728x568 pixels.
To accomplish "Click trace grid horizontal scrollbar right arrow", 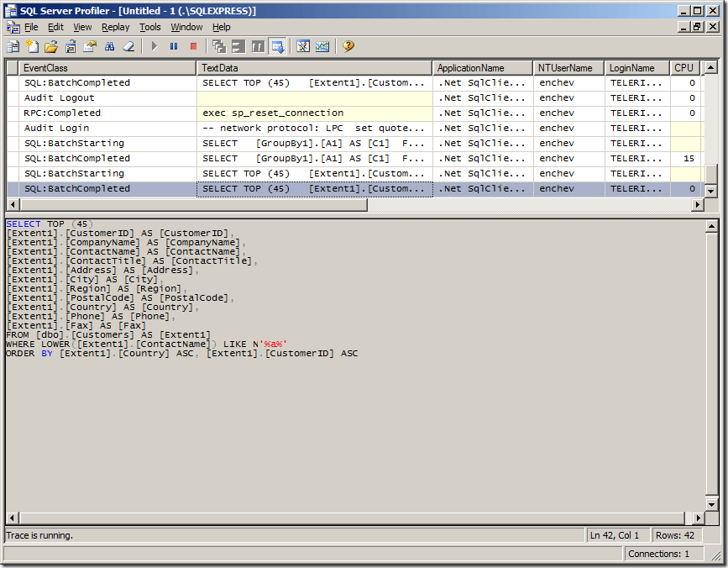I will click(697, 204).
